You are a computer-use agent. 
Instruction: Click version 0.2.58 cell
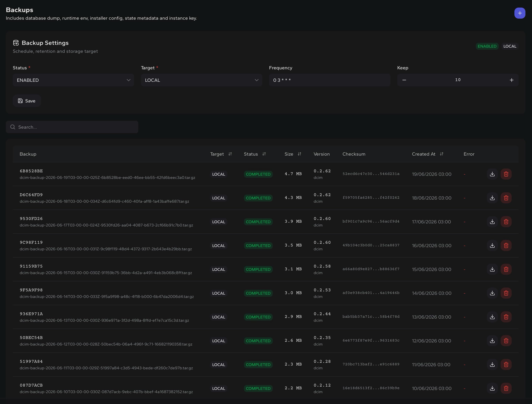322,266
